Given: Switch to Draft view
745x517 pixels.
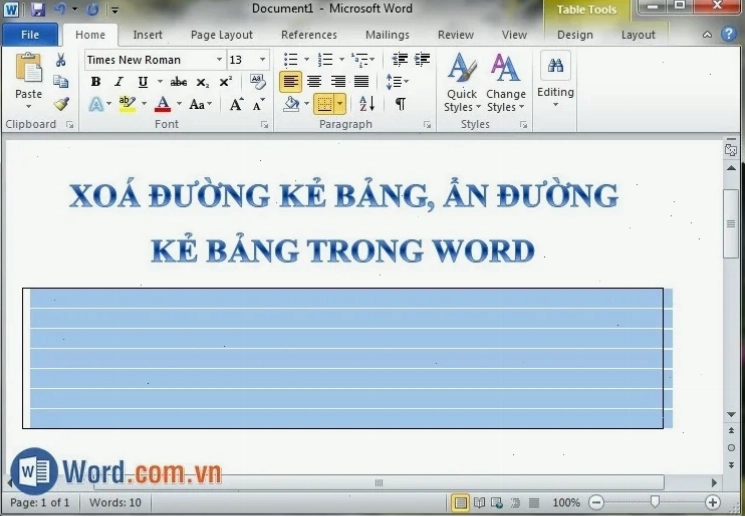Looking at the screenshot, I should (x=534, y=502).
